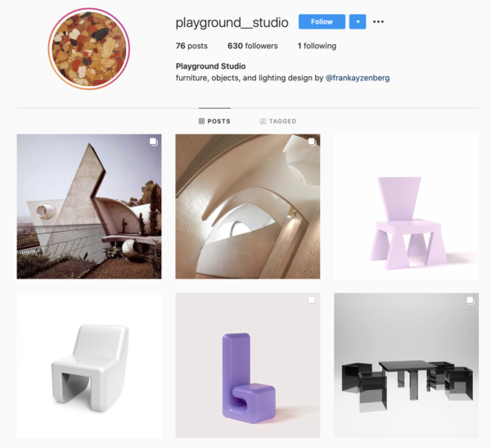Click the blue Follow button
The image size is (491, 448).
pos(322,21)
